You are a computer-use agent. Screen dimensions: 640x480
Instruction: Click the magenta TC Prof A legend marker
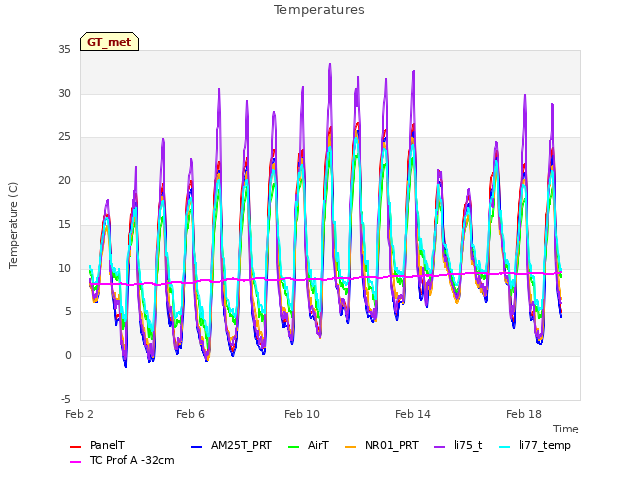coord(76,462)
